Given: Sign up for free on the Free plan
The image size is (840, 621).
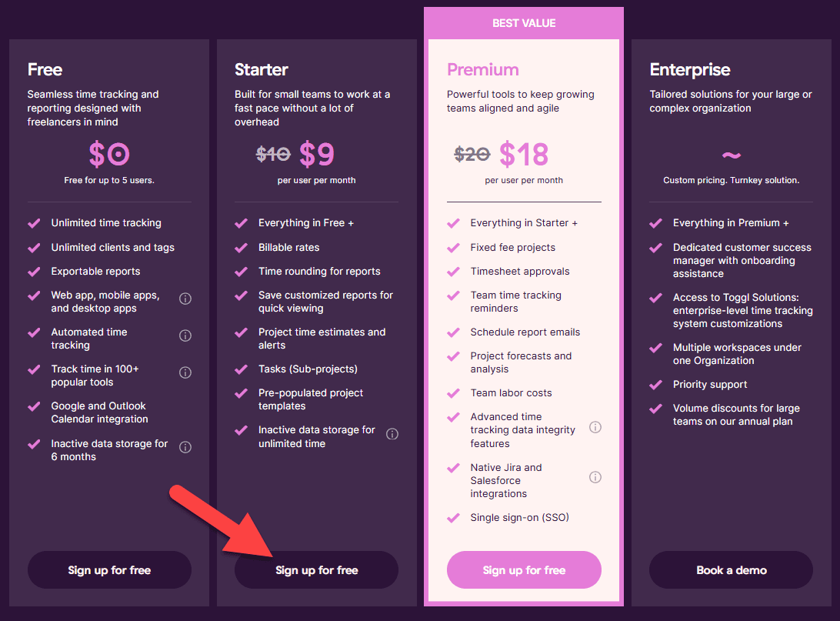Looking at the screenshot, I should pyautogui.click(x=109, y=569).
